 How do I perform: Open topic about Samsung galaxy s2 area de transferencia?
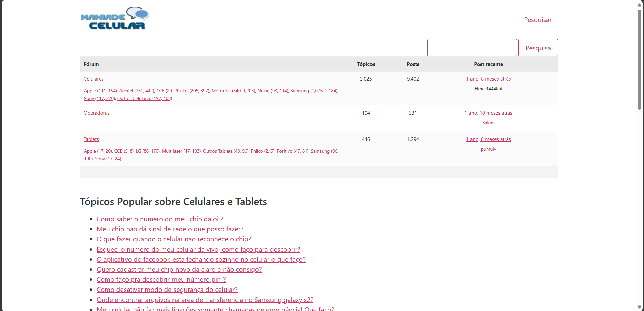click(x=205, y=300)
